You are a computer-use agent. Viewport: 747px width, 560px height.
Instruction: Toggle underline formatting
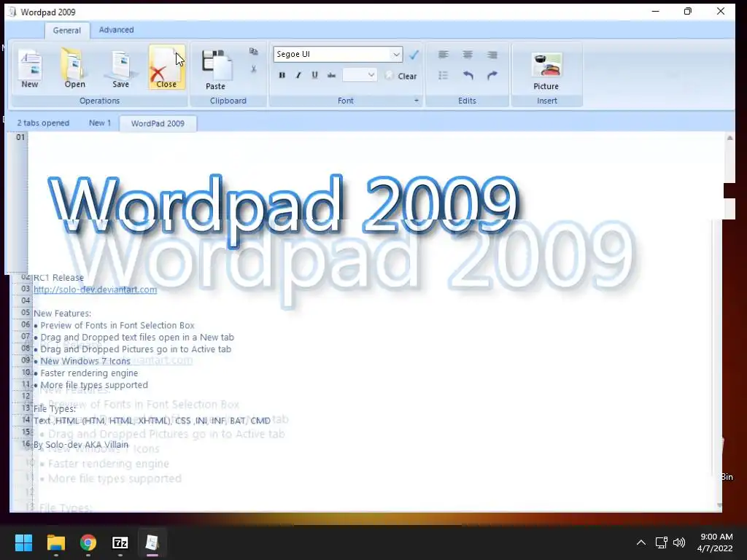(x=314, y=75)
